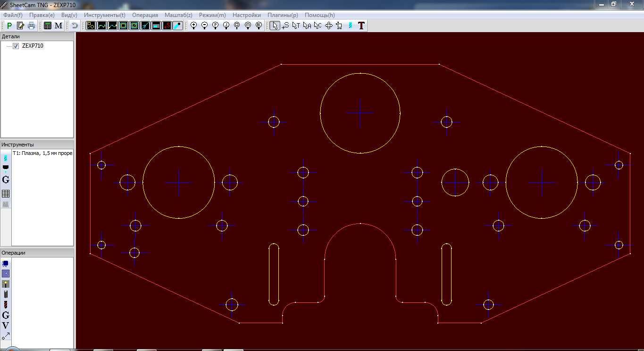Open the Настройки menu
Screen dimensions: 644x351
coord(246,15)
